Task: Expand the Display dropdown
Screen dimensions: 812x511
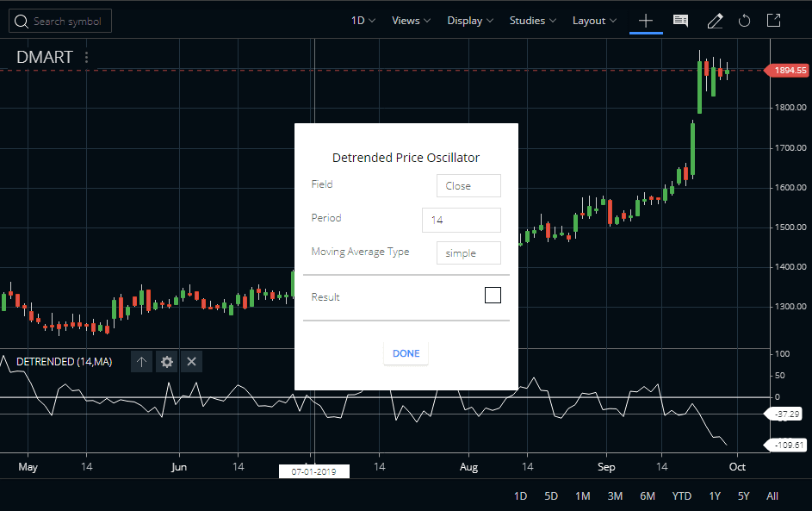Action: tap(470, 21)
